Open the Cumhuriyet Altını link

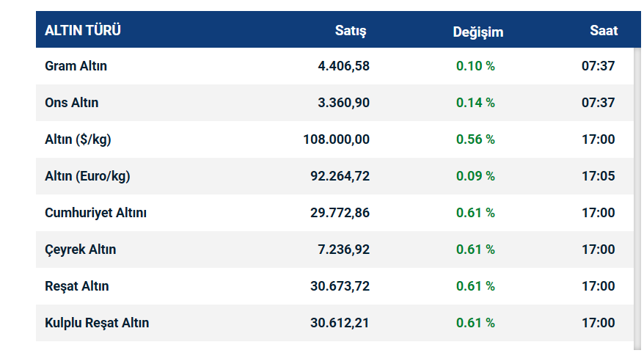[x=96, y=213]
